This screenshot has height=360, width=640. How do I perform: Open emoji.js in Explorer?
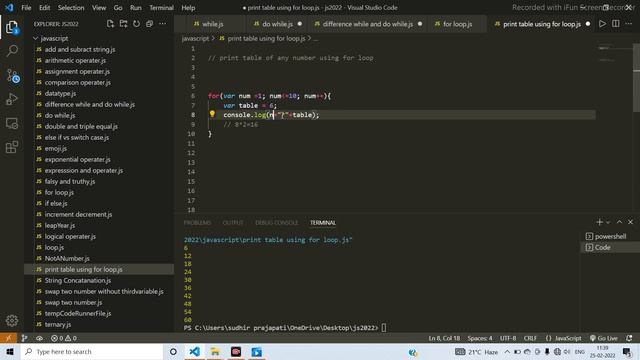coord(56,148)
